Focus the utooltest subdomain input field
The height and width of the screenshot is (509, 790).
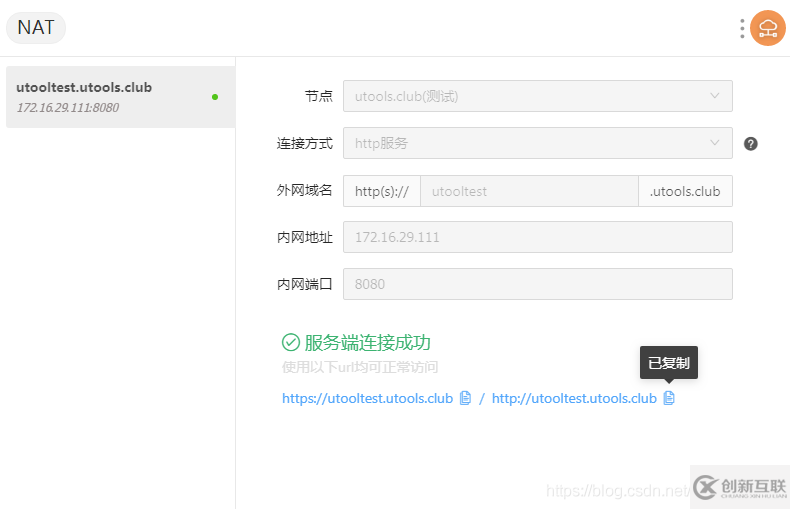[x=529, y=191]
